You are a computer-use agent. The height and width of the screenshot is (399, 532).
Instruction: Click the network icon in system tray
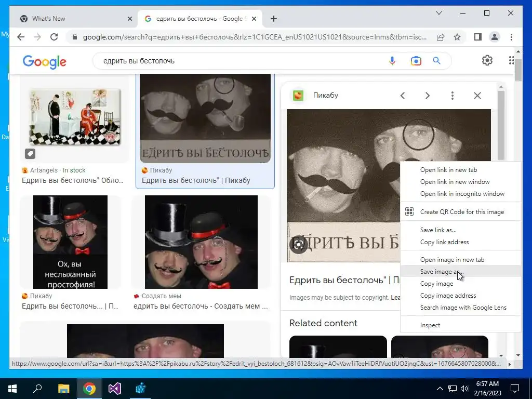(x=453, y=389)
